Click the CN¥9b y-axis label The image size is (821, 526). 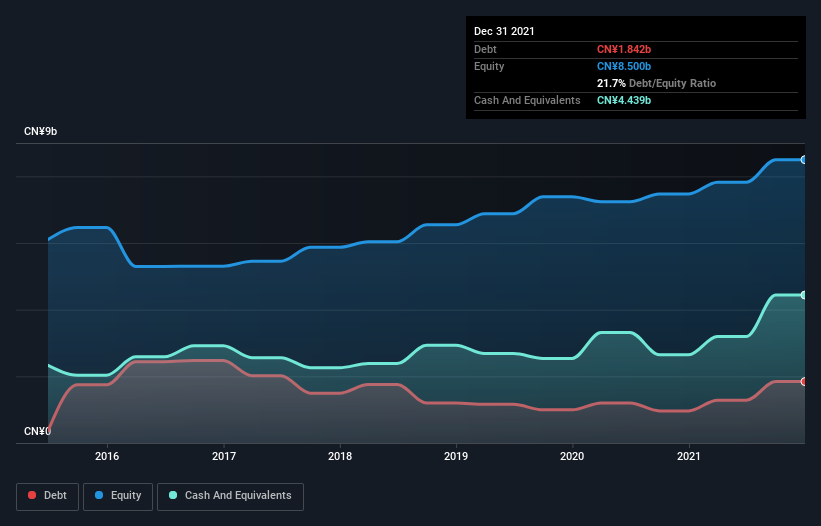(40, 131)
